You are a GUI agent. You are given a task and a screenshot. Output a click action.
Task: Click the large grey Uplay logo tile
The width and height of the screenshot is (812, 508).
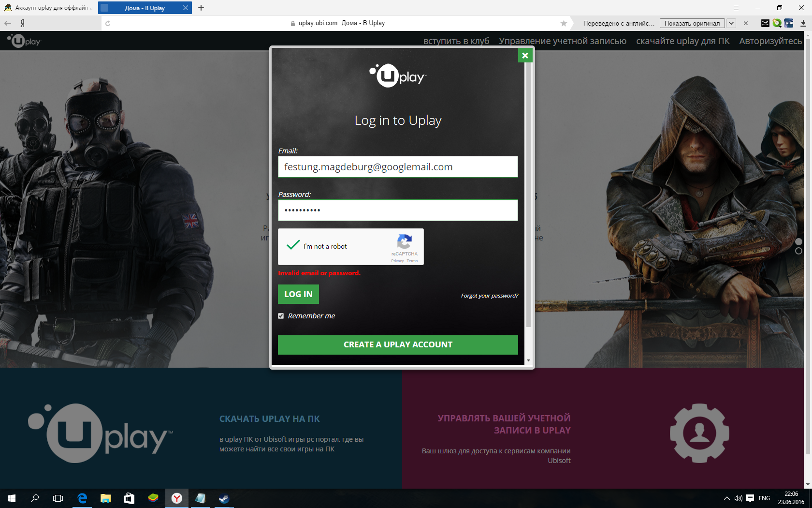tap(100, 433)
